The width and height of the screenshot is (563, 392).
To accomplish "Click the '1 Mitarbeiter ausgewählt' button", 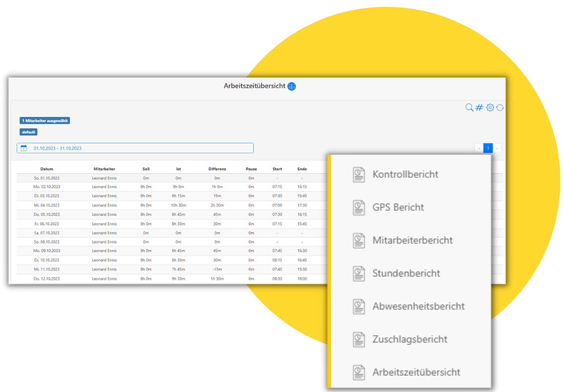I will [x=44, y=120].
